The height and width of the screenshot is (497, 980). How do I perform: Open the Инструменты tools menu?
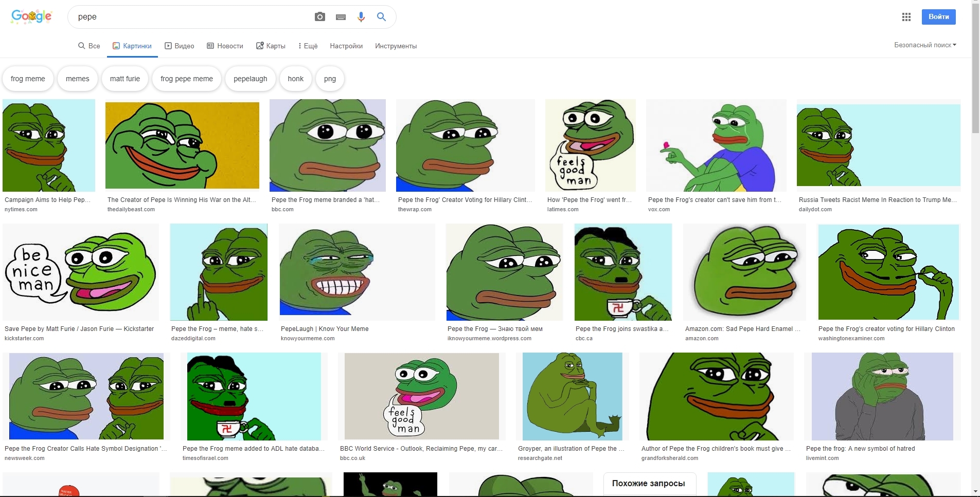396,46
